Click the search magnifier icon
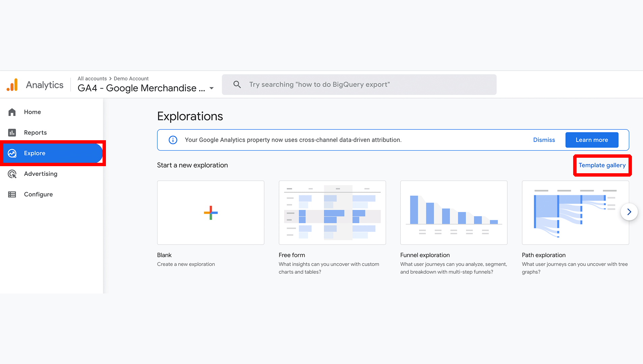 (x=237, y=85)
